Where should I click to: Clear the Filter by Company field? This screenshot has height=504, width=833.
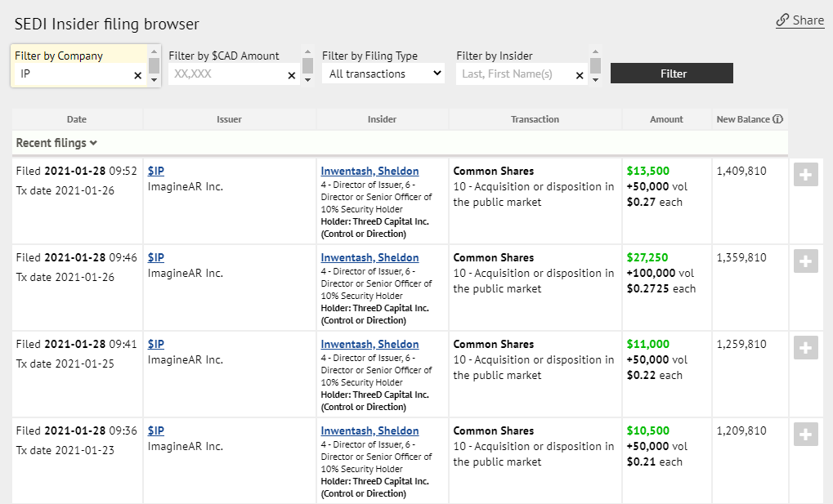tap(137, 75)
